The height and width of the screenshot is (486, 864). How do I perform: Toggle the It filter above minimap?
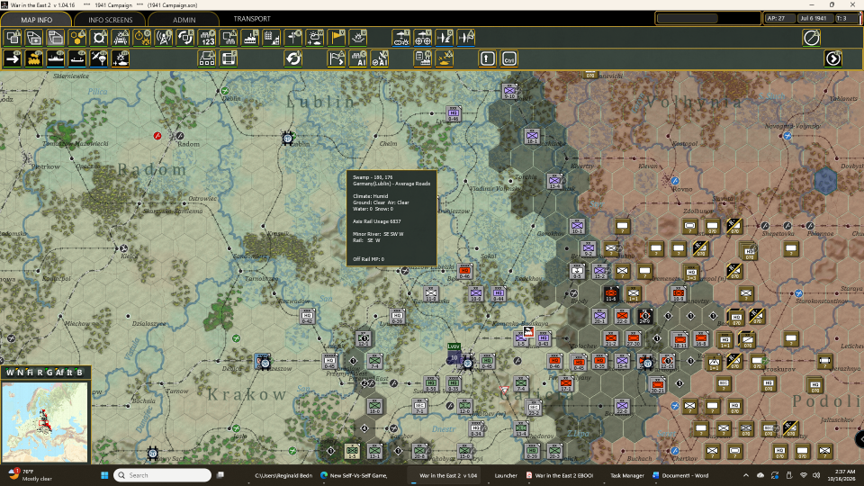click(69, 372)
